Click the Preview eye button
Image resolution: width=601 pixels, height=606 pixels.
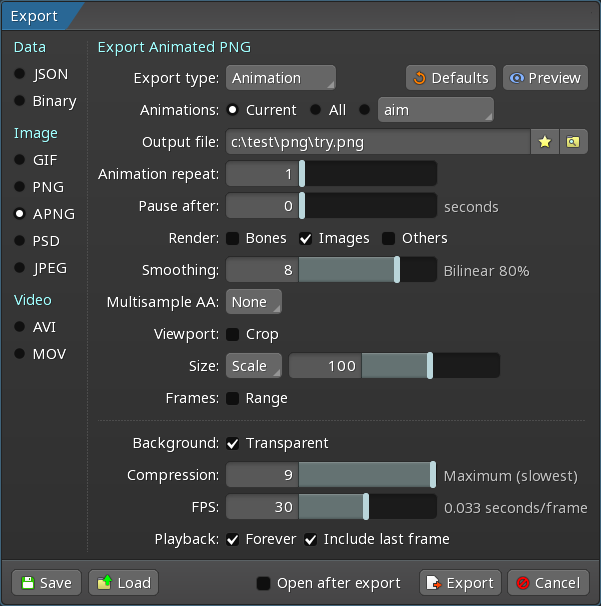[x=545, y=78]
